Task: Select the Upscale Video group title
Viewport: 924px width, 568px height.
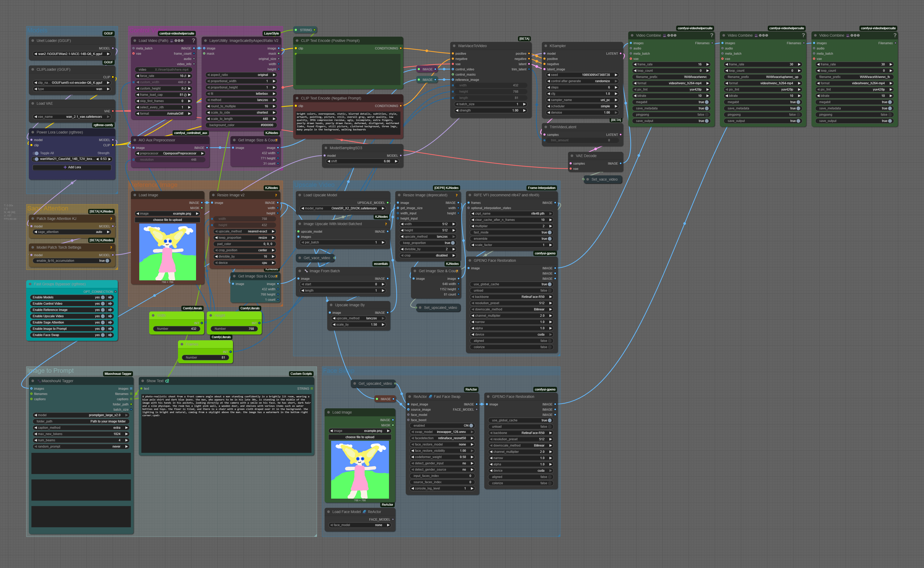Action: tap(314, 185)
